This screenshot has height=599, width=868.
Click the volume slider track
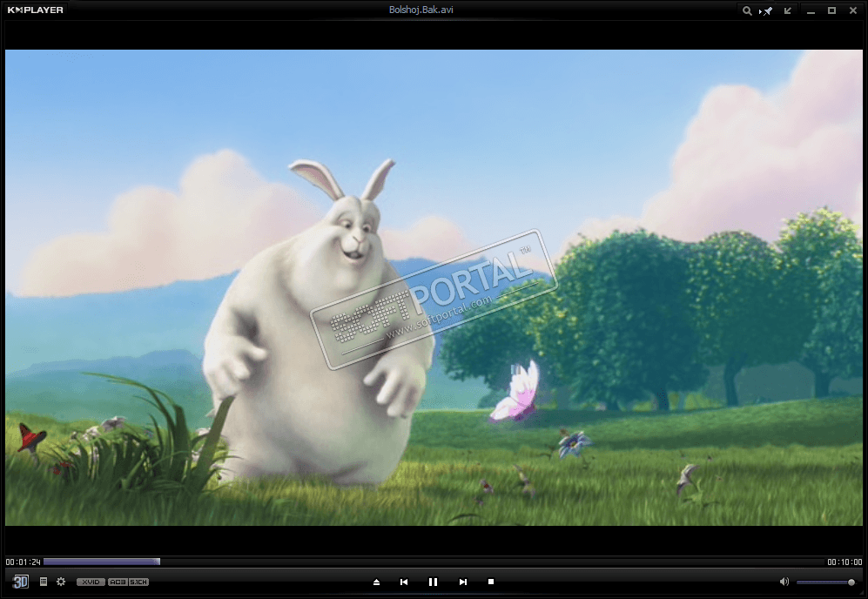pyautogui.click(x=824, y=582)
